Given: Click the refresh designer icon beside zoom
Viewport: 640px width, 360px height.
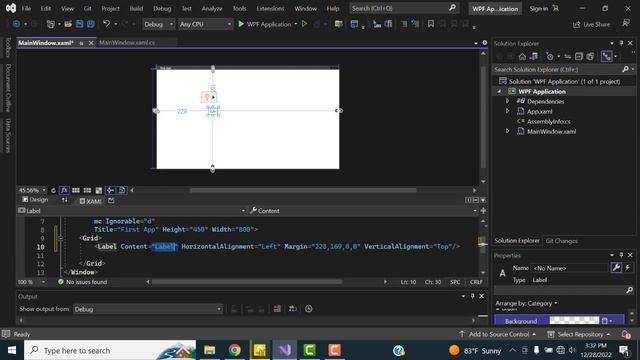Looking at the screenshot, I should coord(53,190).
